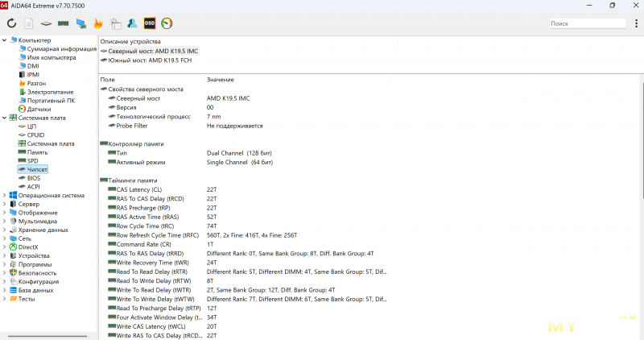Select SPD in the sidebar tree

[x=32, y=161]
